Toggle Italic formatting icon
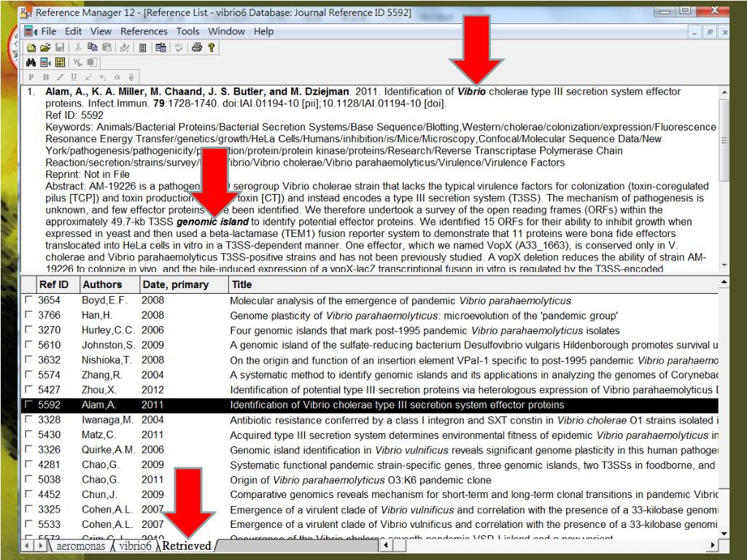747x560 pixels. tap(60, 77)
